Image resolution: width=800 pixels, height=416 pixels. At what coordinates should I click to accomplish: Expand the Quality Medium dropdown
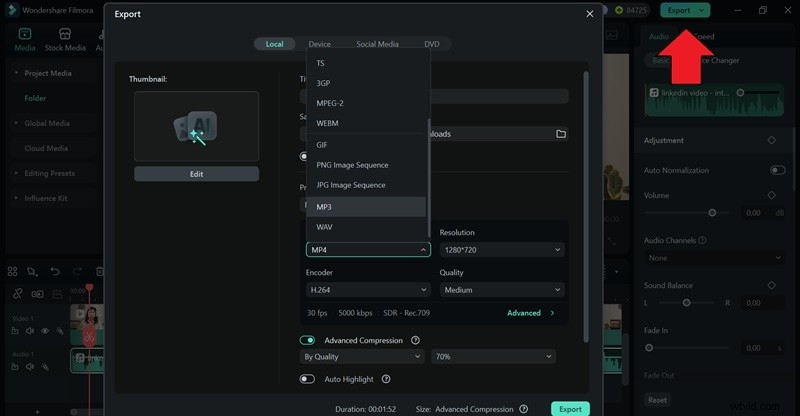[501, 290]
